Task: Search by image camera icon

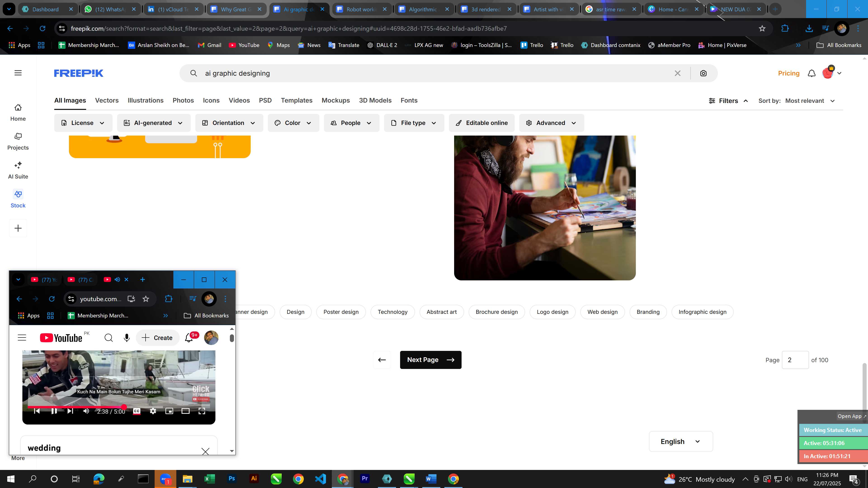Action: (703, 73)
